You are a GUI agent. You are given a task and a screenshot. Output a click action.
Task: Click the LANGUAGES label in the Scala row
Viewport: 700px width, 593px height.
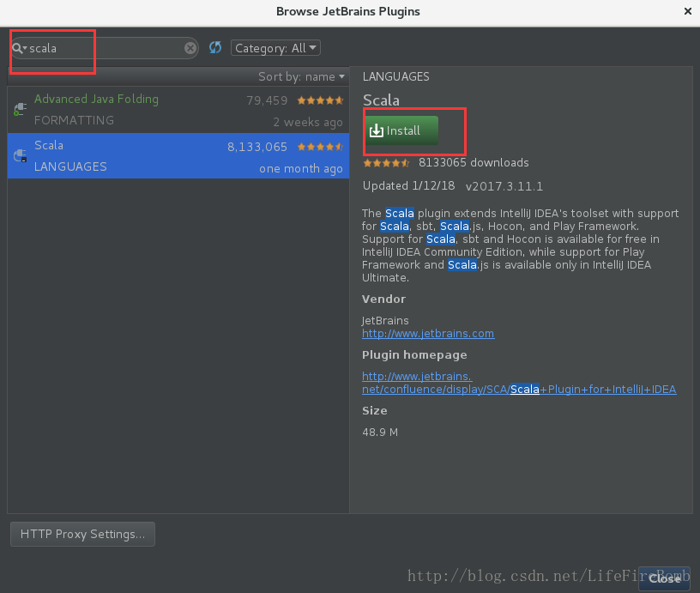click(70, 167)
